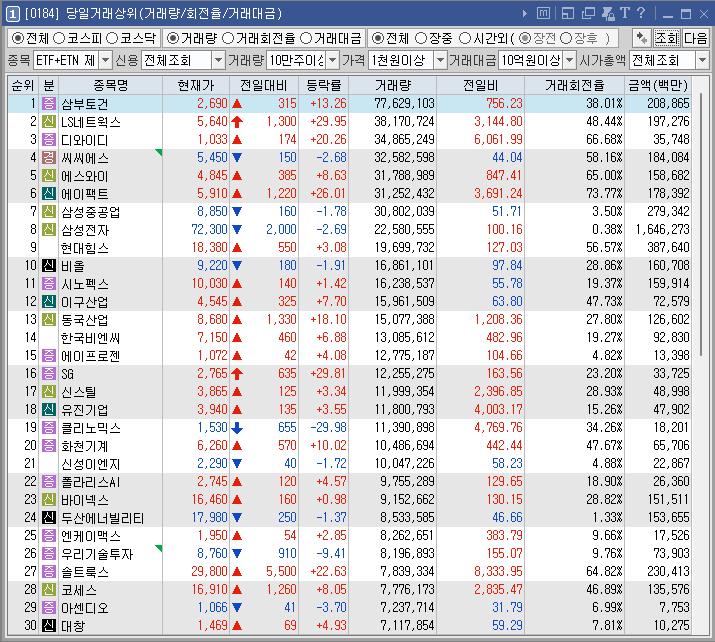This screenshot has height=642, width=715.
Task: Sort by the 거래량 column header
Action: (392, 85)
